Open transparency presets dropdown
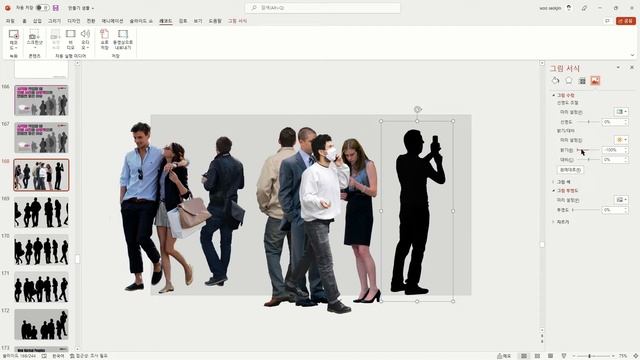 [x=621, y=200]
